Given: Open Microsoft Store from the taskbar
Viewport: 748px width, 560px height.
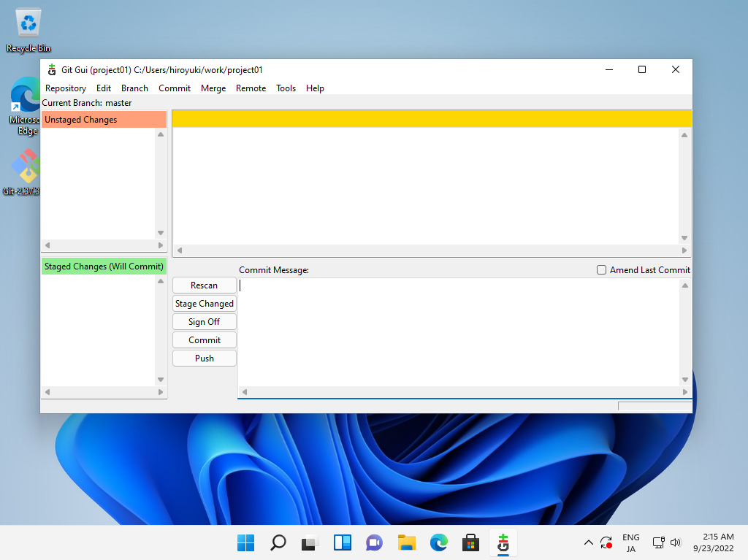Looking at the screenshot, I should [x=470, y=542].
